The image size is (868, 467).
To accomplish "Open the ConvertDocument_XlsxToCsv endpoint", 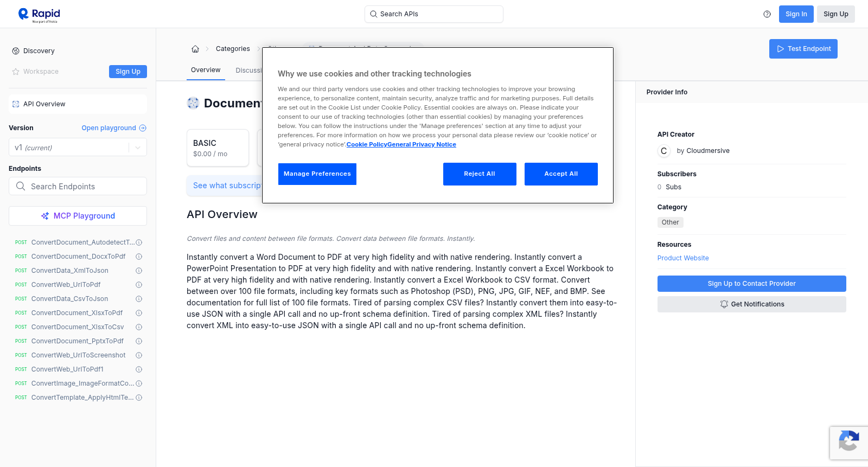I will click(x=78, y=327).
